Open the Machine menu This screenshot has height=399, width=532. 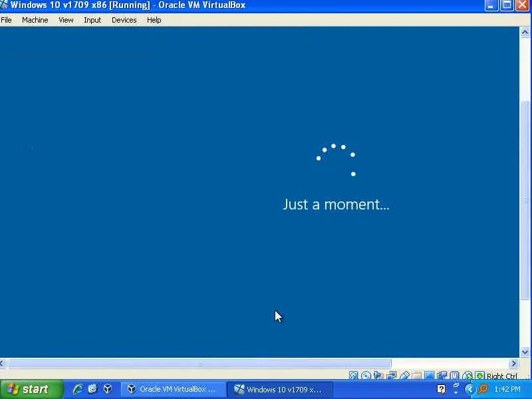tap(35, 20)
